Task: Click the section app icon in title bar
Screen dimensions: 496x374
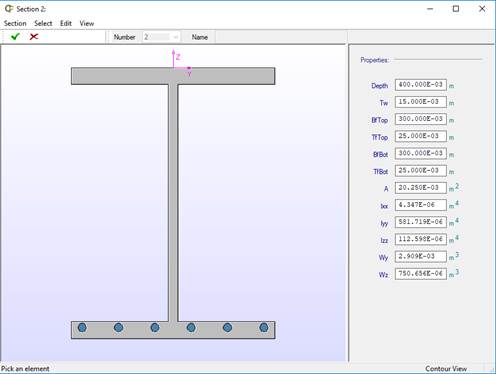Action: (x=9, y=9)
